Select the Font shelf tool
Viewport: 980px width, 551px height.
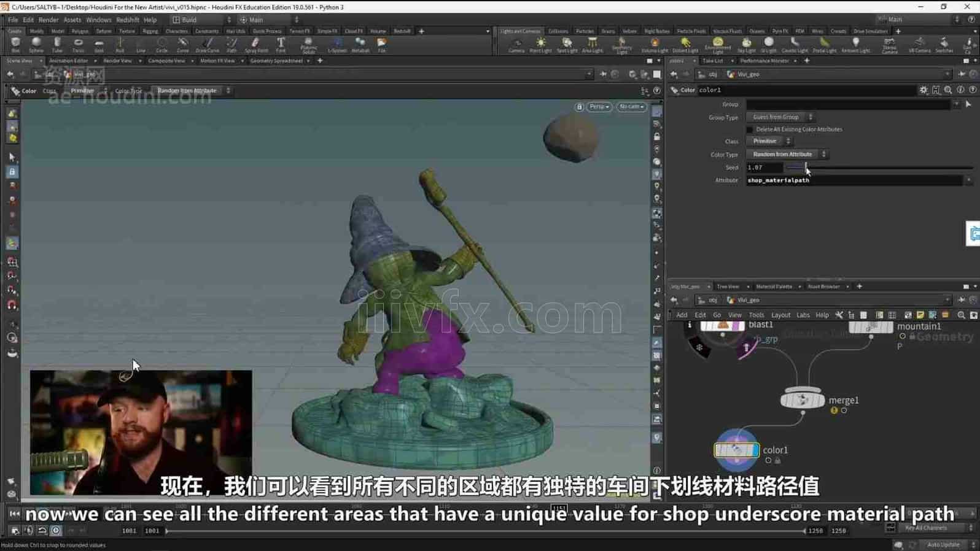pyautogui.click(x=281, y=45)
